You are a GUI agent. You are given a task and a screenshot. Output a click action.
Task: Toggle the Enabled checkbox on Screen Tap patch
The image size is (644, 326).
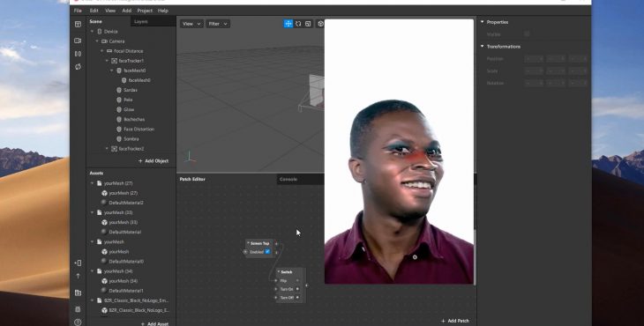267,252
